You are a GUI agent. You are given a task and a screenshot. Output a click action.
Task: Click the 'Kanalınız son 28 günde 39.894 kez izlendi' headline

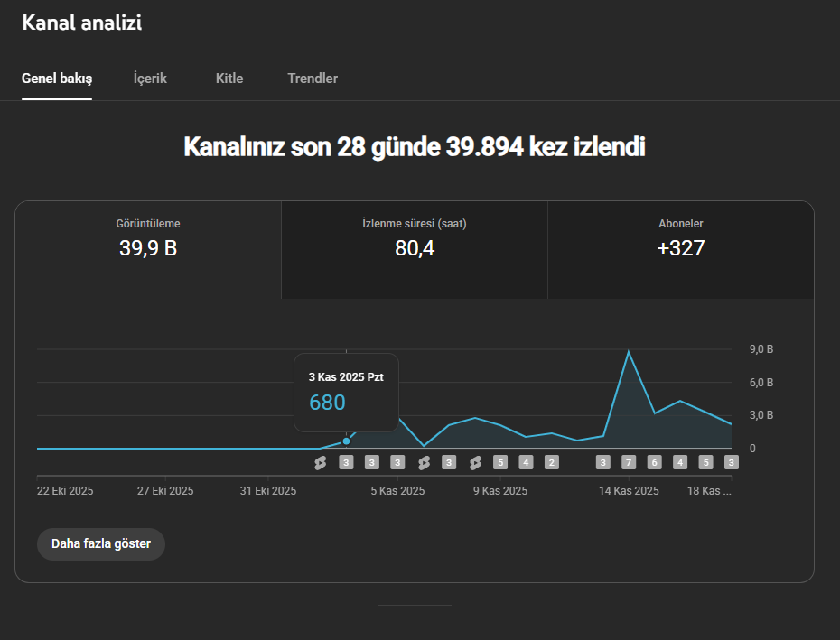point(414,147)
